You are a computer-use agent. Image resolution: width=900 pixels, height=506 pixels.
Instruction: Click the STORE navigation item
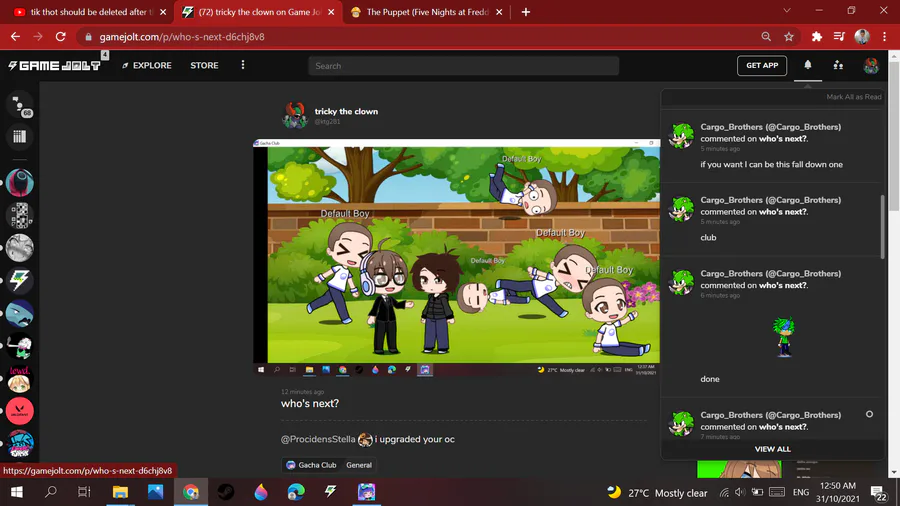point(204,65)
